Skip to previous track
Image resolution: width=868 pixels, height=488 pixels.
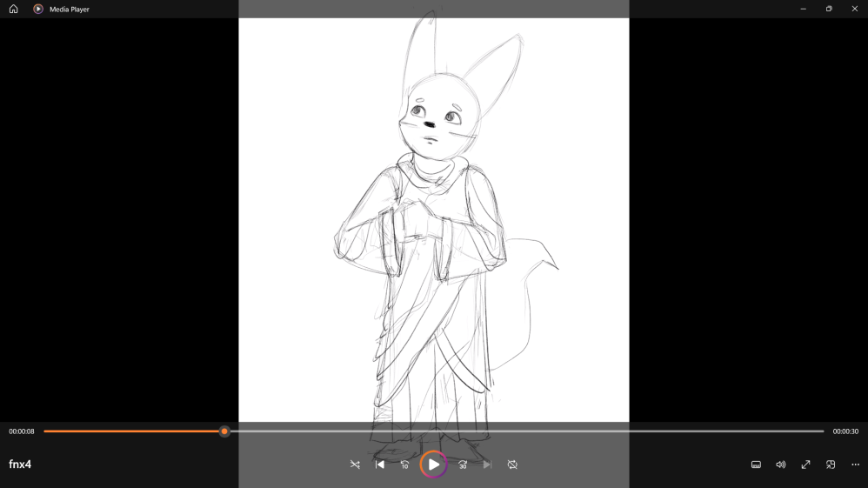[380, 465]
